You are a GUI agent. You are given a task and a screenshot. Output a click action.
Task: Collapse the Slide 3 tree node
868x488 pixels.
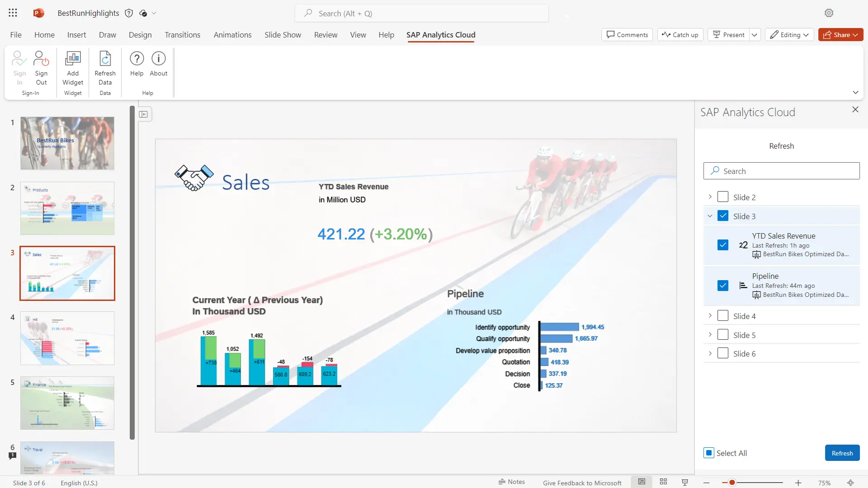710,216
